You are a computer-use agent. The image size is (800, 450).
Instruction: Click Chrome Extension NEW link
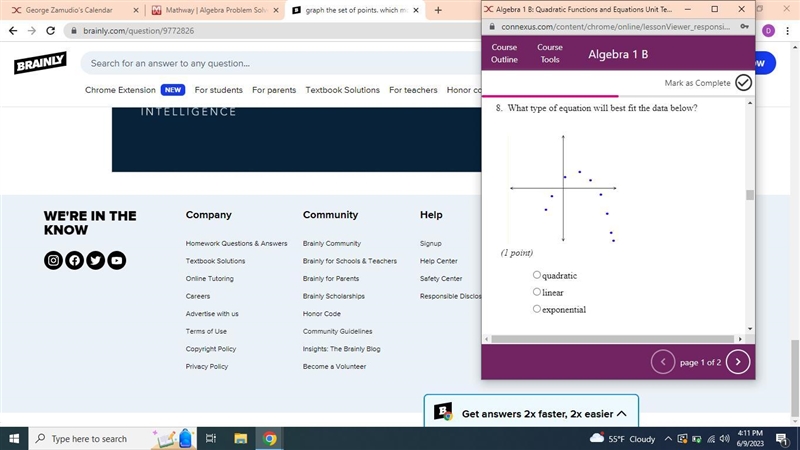(x=135, y=90)
